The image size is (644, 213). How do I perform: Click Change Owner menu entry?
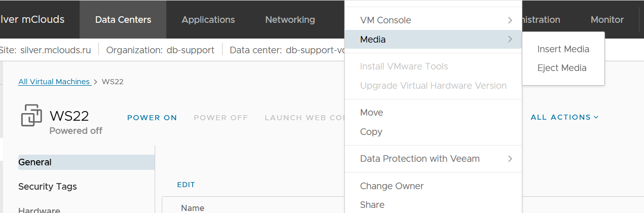[x=391, y=186]
